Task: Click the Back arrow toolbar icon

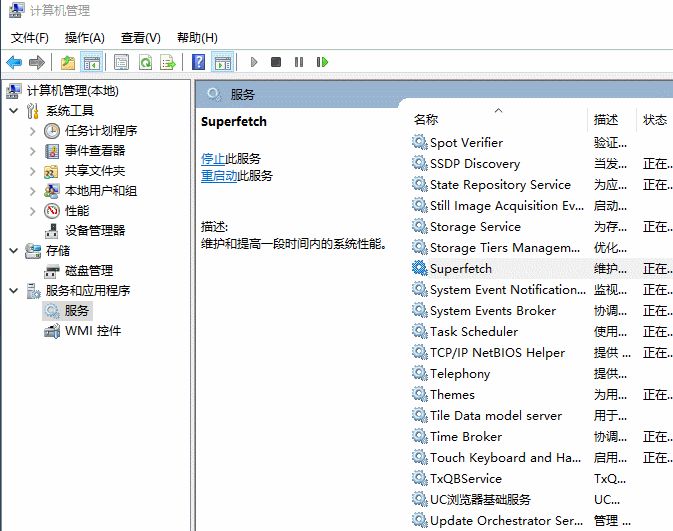Action: 14,63
